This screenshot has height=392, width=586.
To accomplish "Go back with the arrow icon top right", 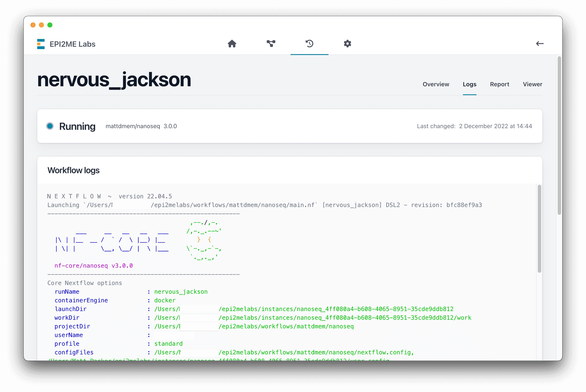I will (540, 44).
